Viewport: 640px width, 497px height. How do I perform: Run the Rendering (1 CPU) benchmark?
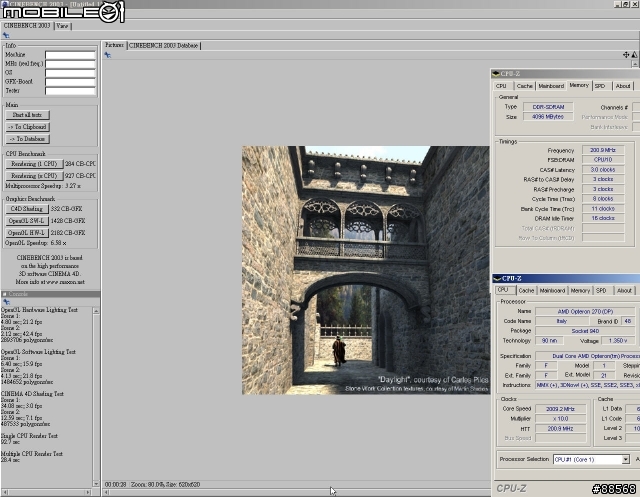click(x=34, y=164)
